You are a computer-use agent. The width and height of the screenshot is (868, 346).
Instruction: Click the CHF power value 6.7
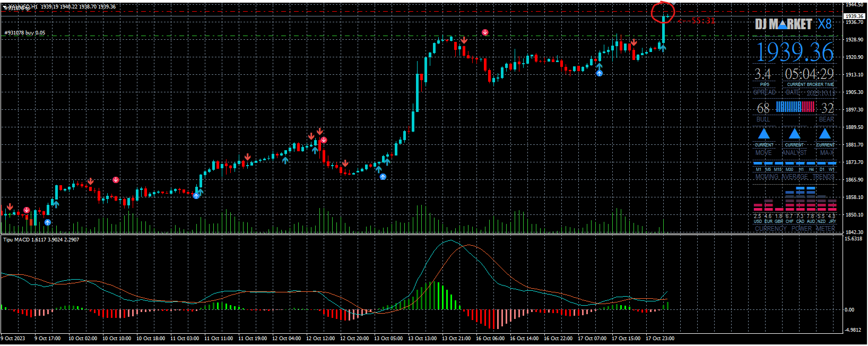pos(789,216)
